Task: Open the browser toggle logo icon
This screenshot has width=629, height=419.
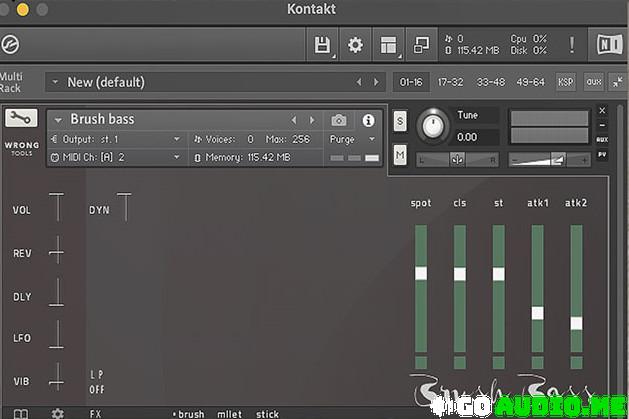Action: click(9, 44)
